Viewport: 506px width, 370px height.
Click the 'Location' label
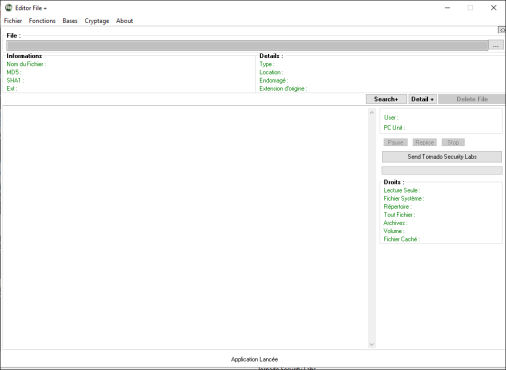(271, 72)
